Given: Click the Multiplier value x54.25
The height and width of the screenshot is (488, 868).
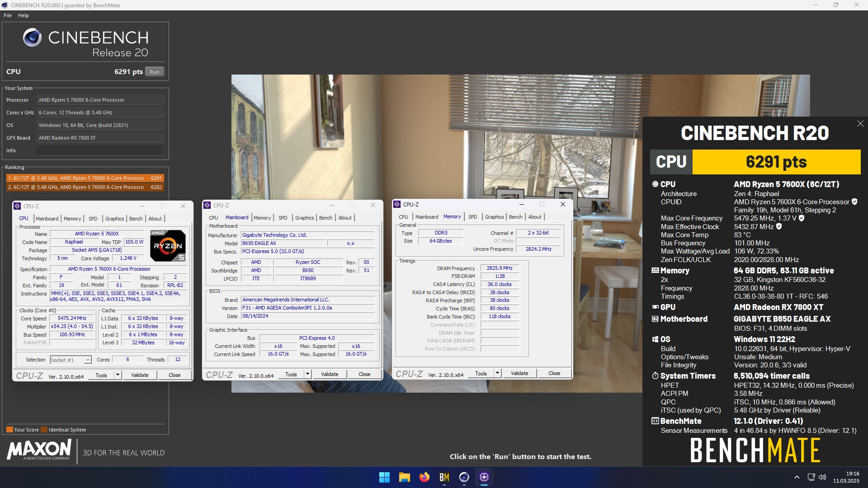Looking at the screenshot, I should [x=72, y=326].
